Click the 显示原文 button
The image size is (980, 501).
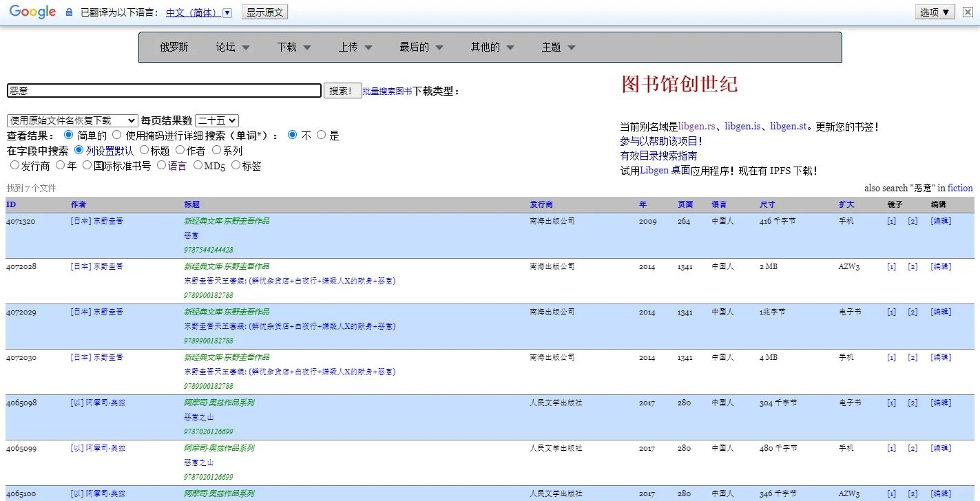click(264, 12)
